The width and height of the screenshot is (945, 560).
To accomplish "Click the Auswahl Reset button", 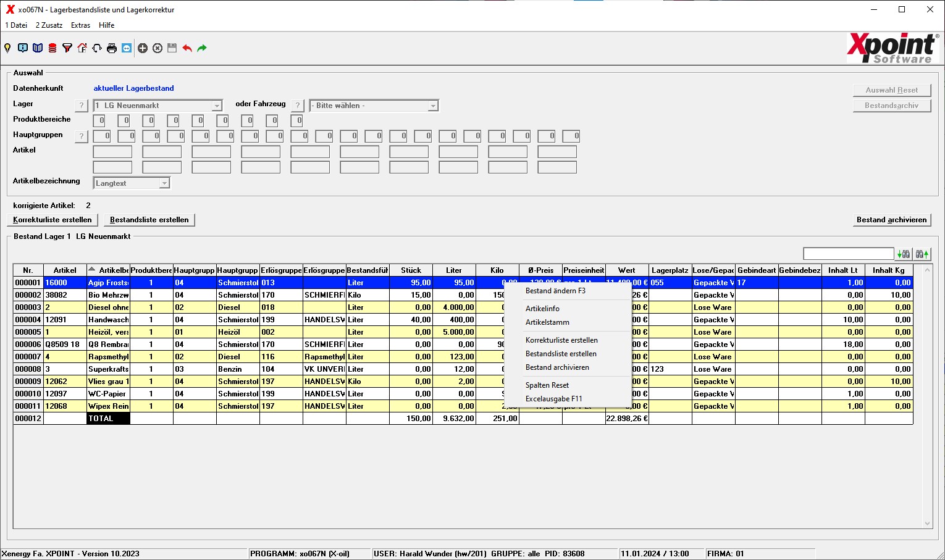I will (891, 90).
